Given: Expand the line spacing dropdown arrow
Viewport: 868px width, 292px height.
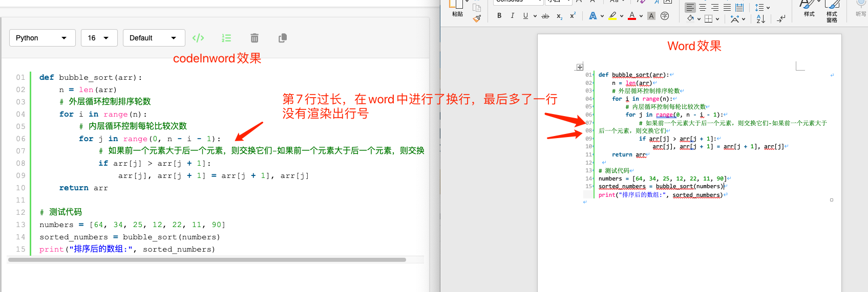Looking at the screenshot, I should (768, 8).
